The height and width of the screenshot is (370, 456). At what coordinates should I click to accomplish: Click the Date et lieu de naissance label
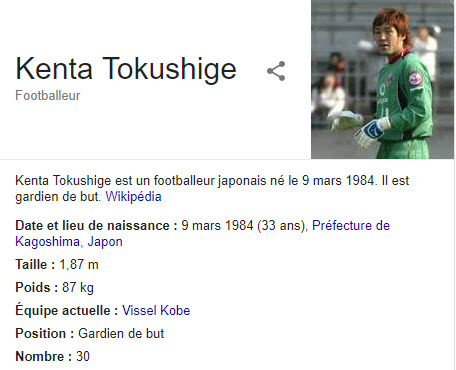(x=96, y=226)
